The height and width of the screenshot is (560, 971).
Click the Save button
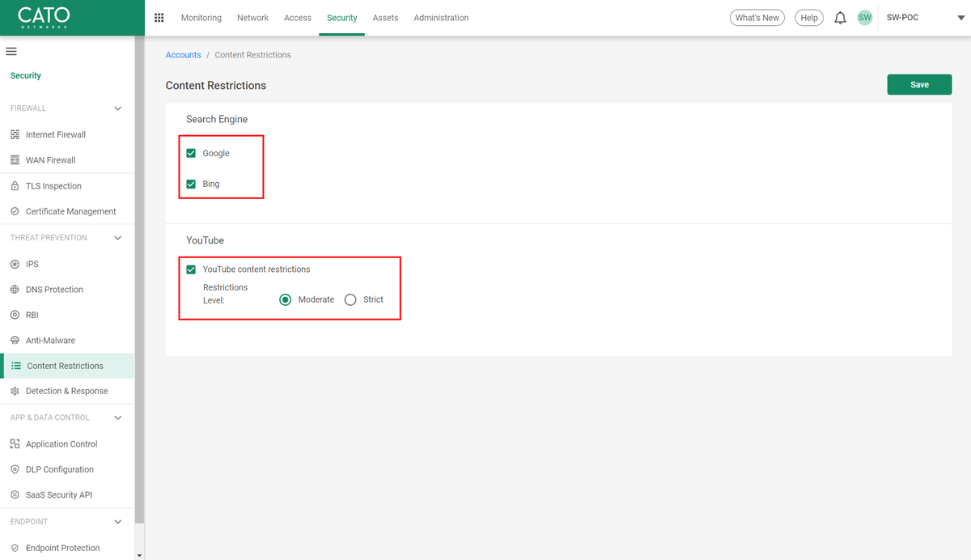919,85
